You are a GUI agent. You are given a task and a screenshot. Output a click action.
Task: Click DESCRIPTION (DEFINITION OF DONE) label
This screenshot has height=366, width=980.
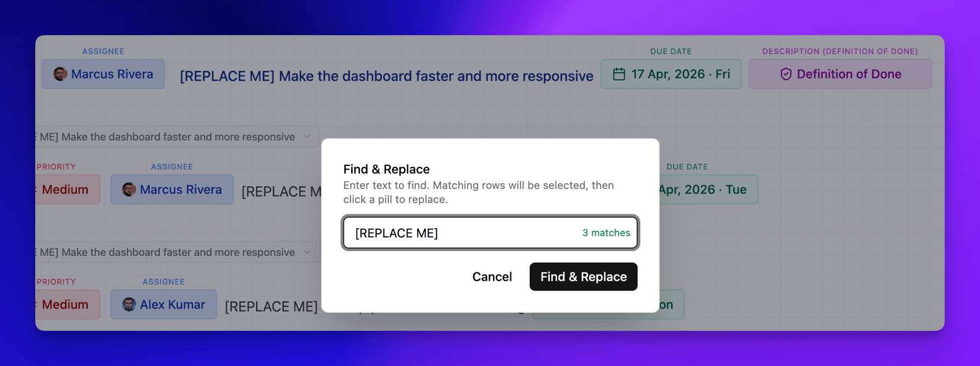840,52
